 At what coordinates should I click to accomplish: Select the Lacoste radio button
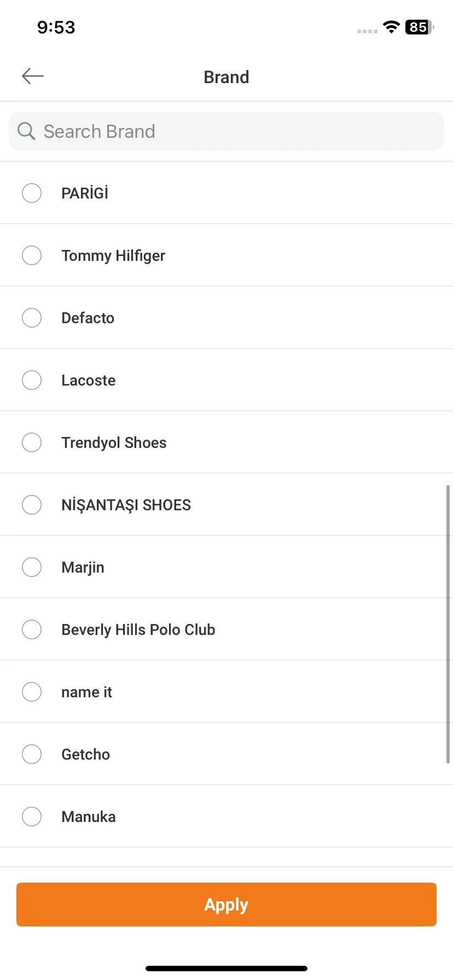click(32, 380)
